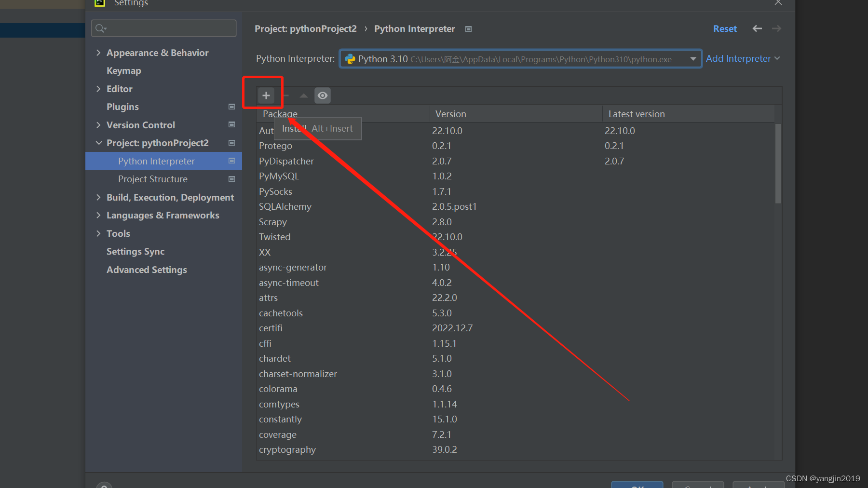This screenshot has width=868, height=488.
Task: Click the Reset link
Action: (x=725, y=28)
